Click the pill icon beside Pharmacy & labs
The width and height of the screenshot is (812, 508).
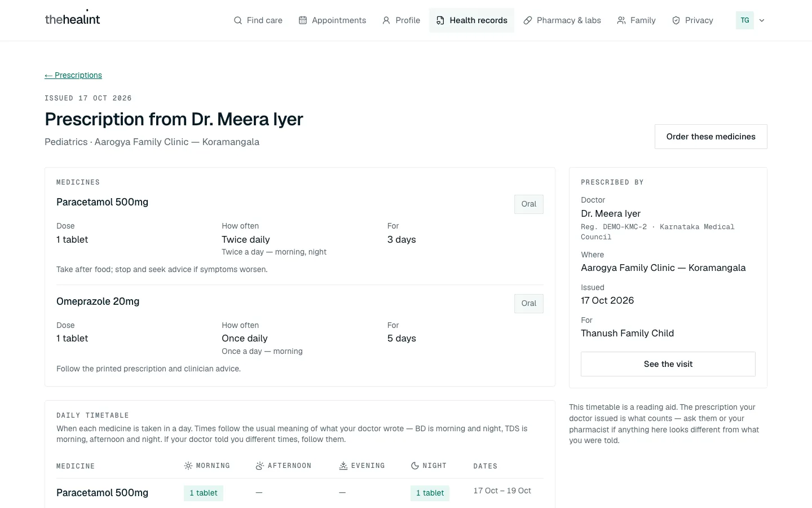[528, 20]
